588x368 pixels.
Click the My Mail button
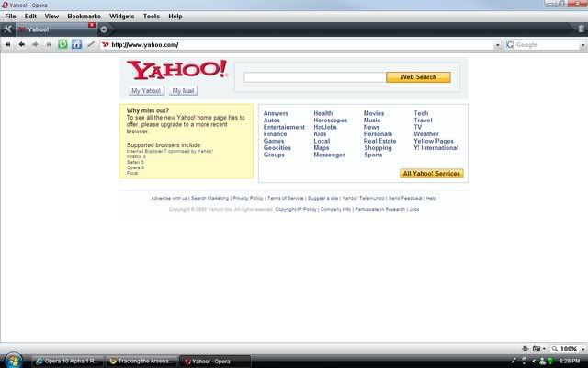[x=183, y=91]
